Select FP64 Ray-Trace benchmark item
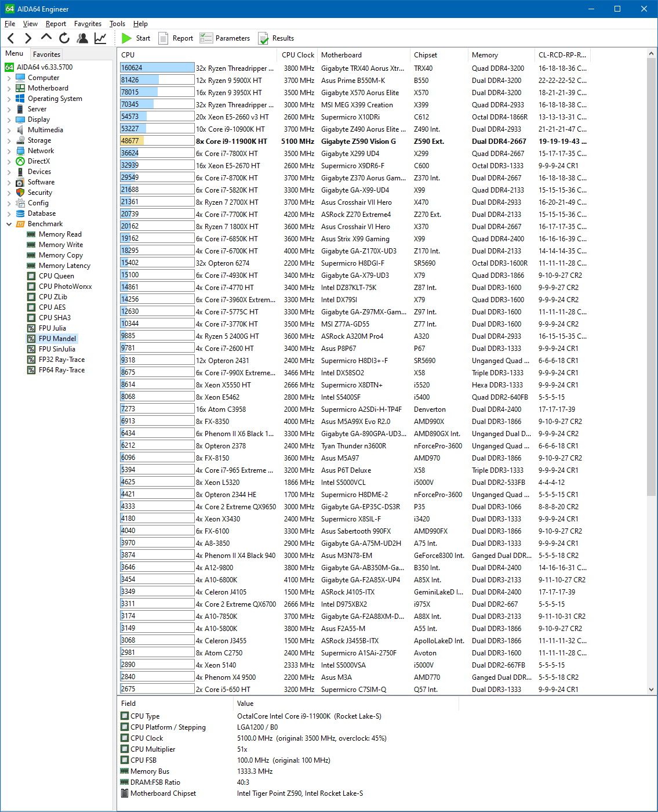The width and height of the screenshot is (658, 812). (61, 370)
